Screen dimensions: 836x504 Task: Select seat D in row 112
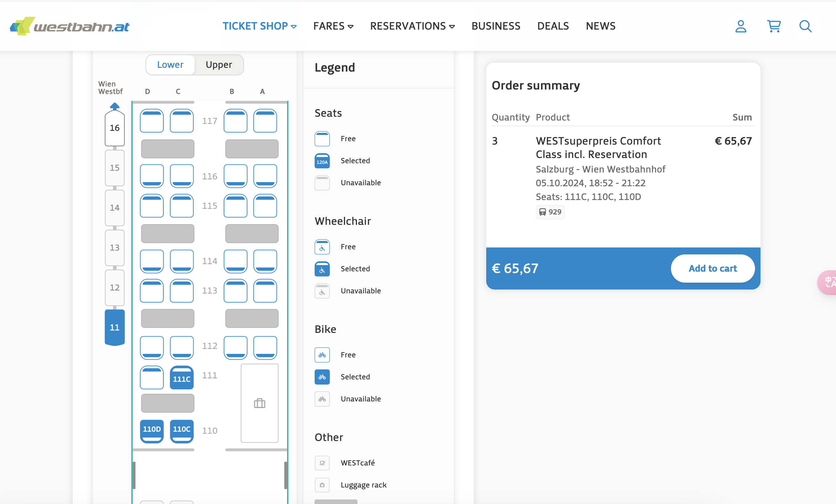coord(152,348)
